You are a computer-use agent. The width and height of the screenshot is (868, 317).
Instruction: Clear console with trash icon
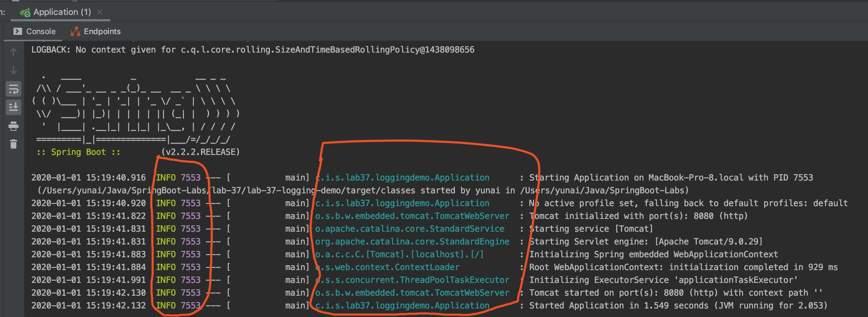coord(14,144)
